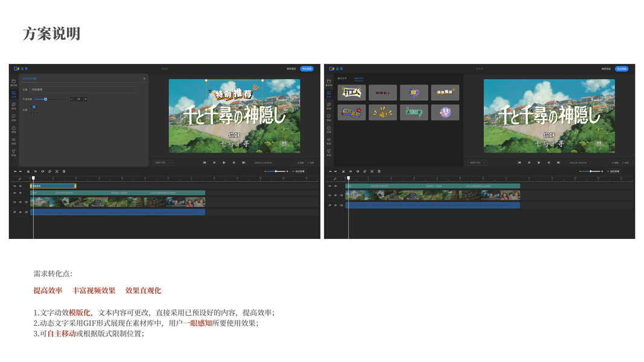
Task: Play the preview in the right editor
Action: [x=539, y=162]
